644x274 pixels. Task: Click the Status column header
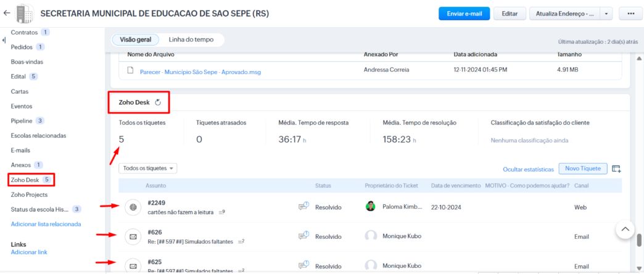pyautogui.click(x=323, y=186)
